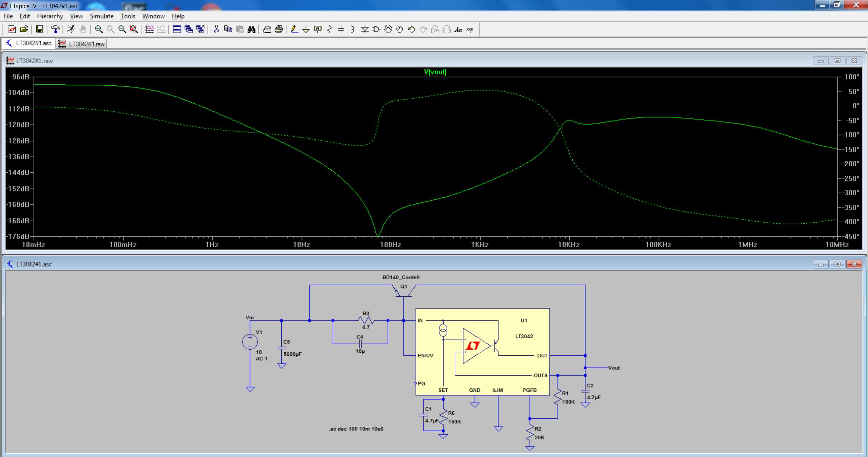The width and height of the screenshot is (868, 457).
Task: Click the 5600µF value of C5
Action: point(292,354)
